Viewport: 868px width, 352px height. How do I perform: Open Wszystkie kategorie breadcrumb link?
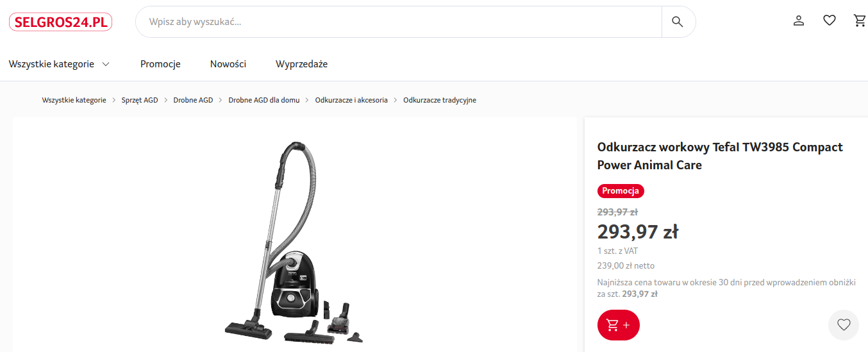pos(74,100)
